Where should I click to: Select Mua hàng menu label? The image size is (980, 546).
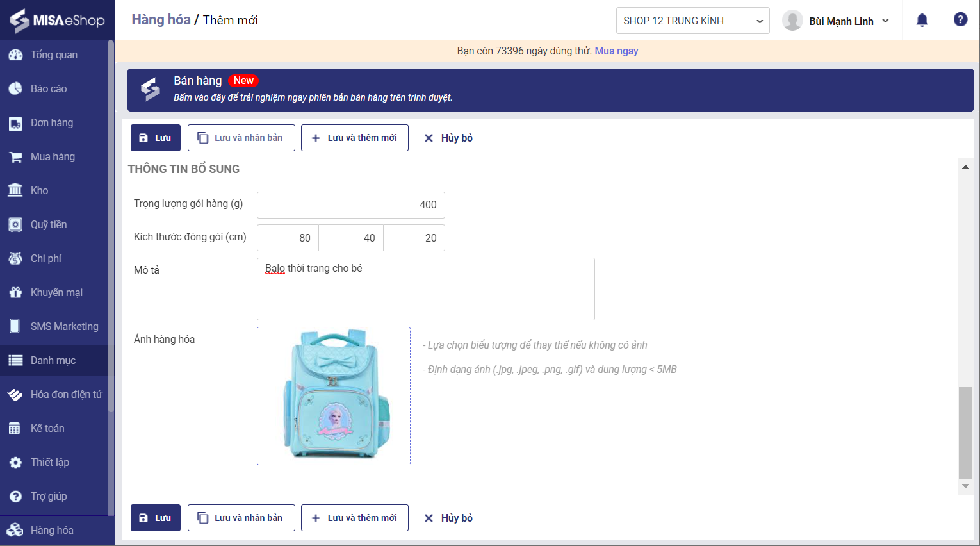pos(53,157)
